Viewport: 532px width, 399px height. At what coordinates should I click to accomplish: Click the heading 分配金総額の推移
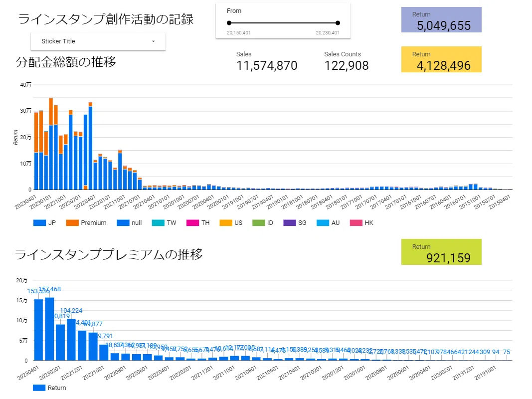point(66,62)
